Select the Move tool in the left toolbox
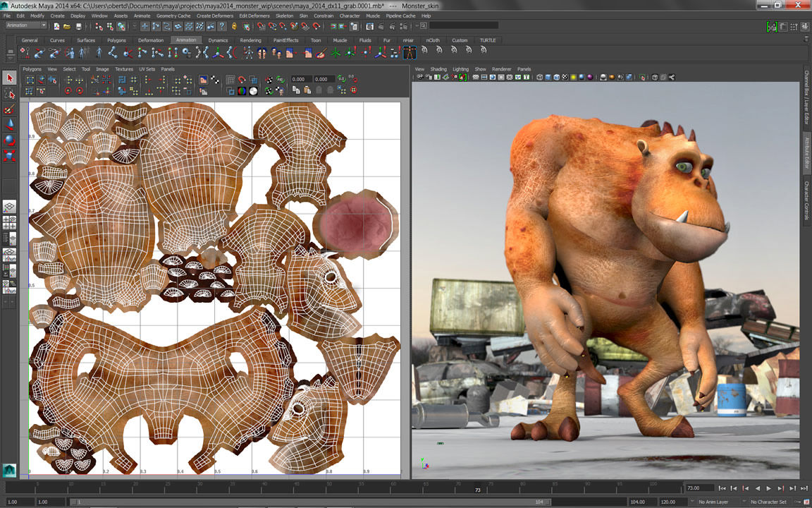This screenshot has width=812, height=508. pyautogui.click(x=10, y=122)
